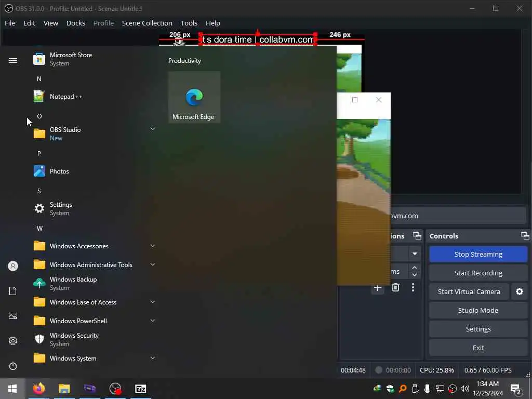Switch to OBS Studio on the taskbar

[x=115, y=389]
